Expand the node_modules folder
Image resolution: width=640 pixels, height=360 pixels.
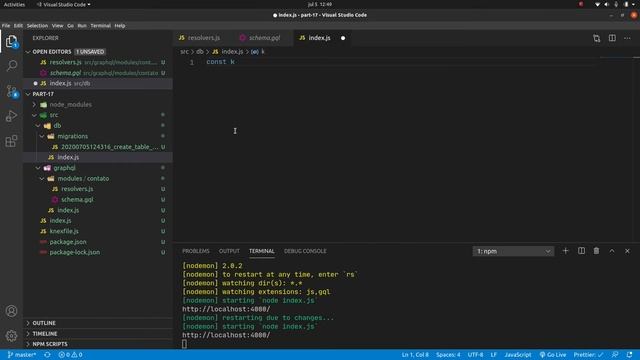(34, 104)
